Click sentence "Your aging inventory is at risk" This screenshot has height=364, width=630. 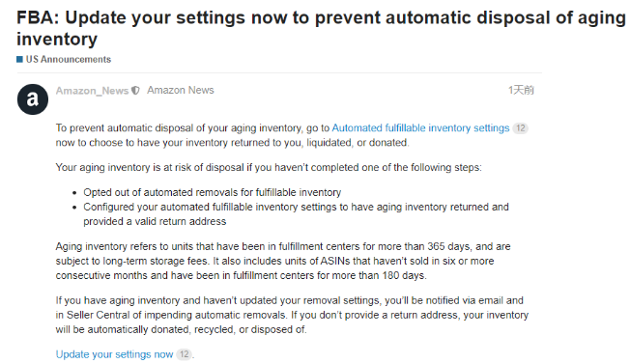[x=269, y=167]
